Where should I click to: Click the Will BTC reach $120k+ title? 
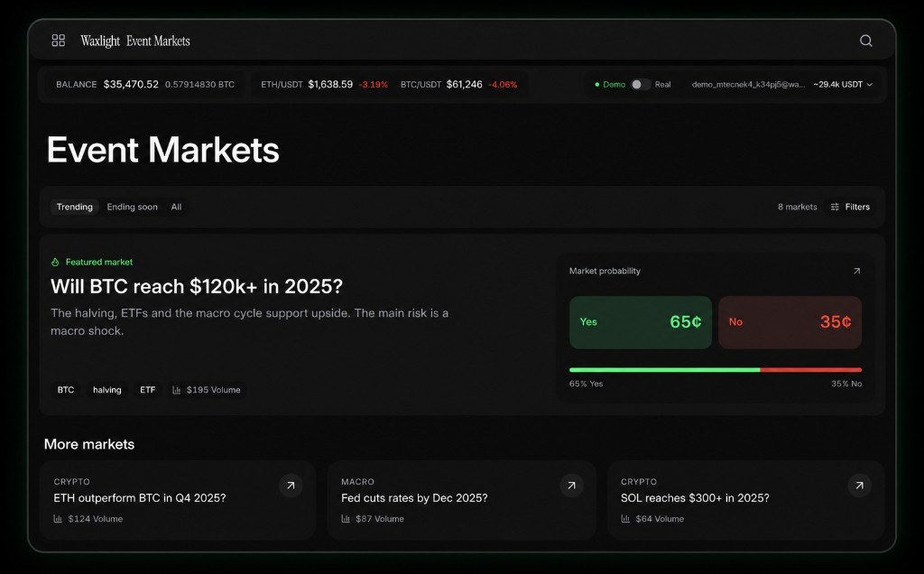197,286
